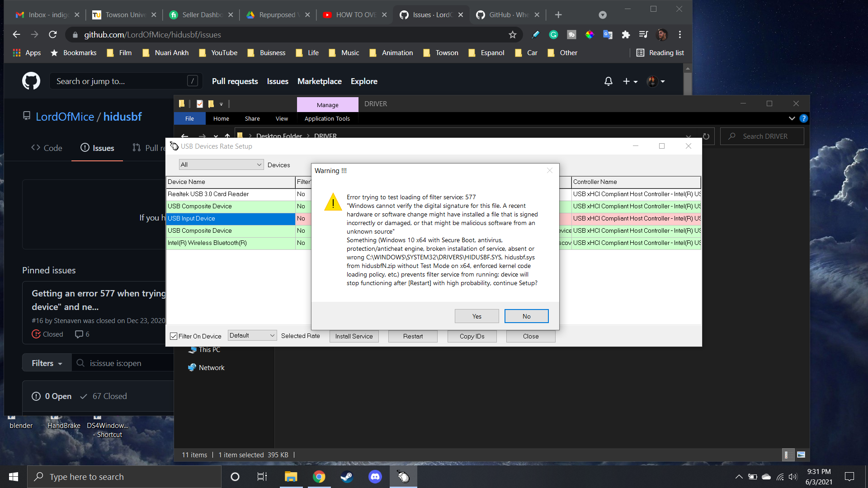Open the TubeBuddy extension
Viewport: 868px width, 488px height.
(571, 34)
